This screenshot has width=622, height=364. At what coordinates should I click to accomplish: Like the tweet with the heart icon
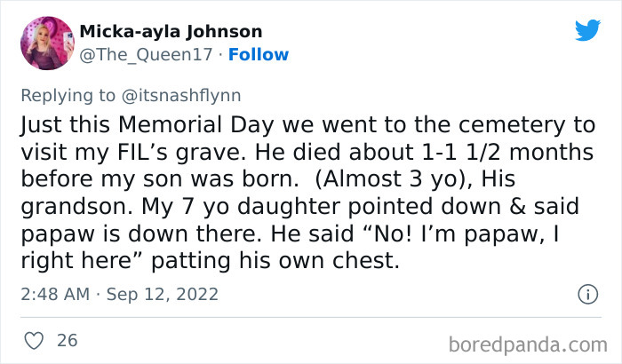click(33, 339)
